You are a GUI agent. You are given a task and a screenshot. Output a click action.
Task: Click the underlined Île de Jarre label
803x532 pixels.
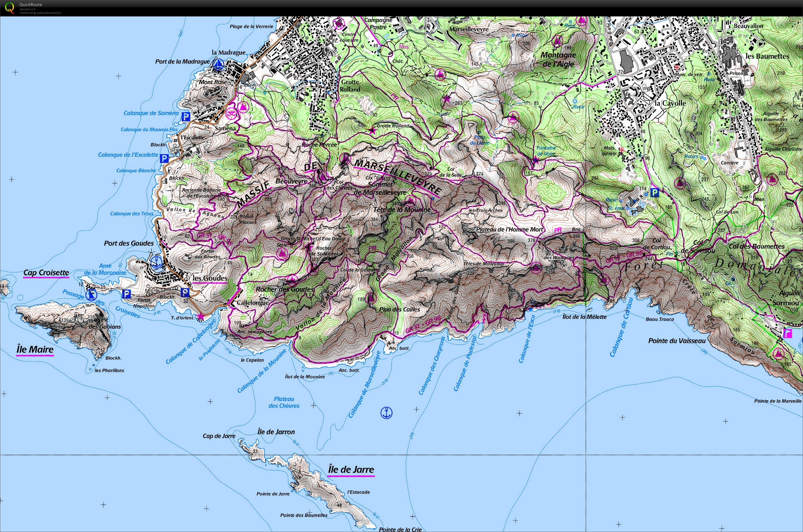click(x=351, y=470)
